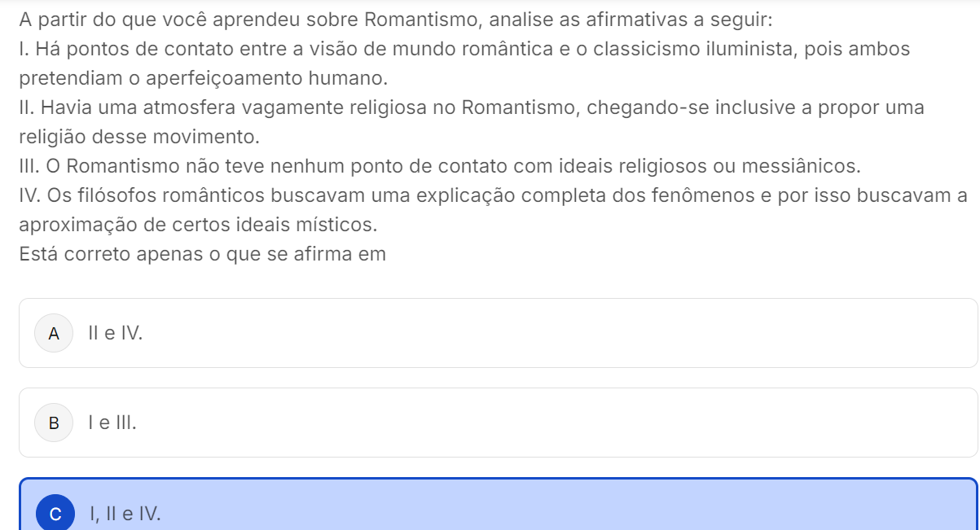The image size is (980, 530).
Task: Click the highlighted letter C radio circle
Action: click(x=55, y=514)
